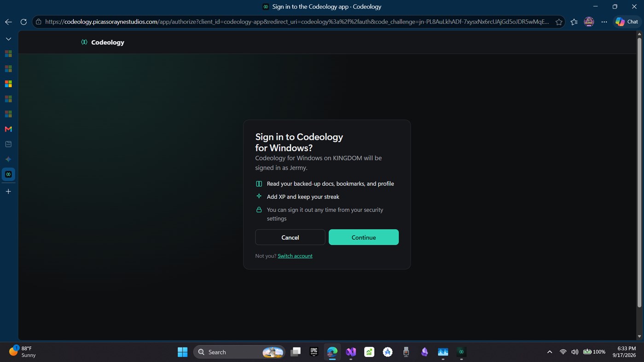Open the blue circular A app on taskbar
644x362 pixels.
coord(388,352)
